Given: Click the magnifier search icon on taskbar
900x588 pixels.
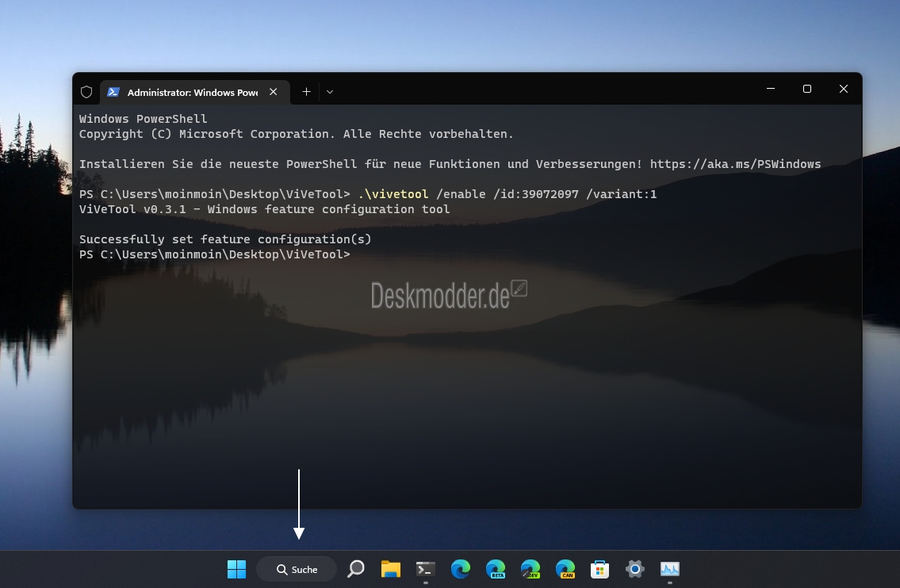Looking at the screenshot, I should tap(356, 569).
